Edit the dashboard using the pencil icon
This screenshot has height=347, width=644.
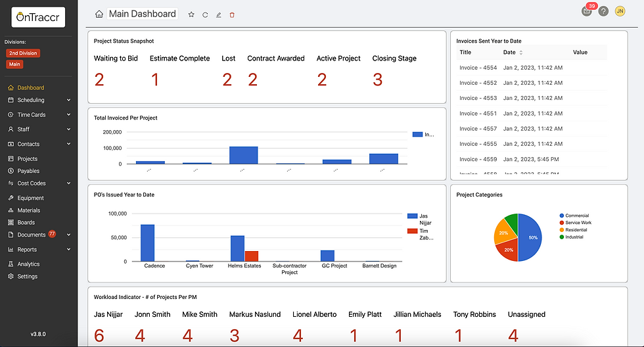click(218, 14)
